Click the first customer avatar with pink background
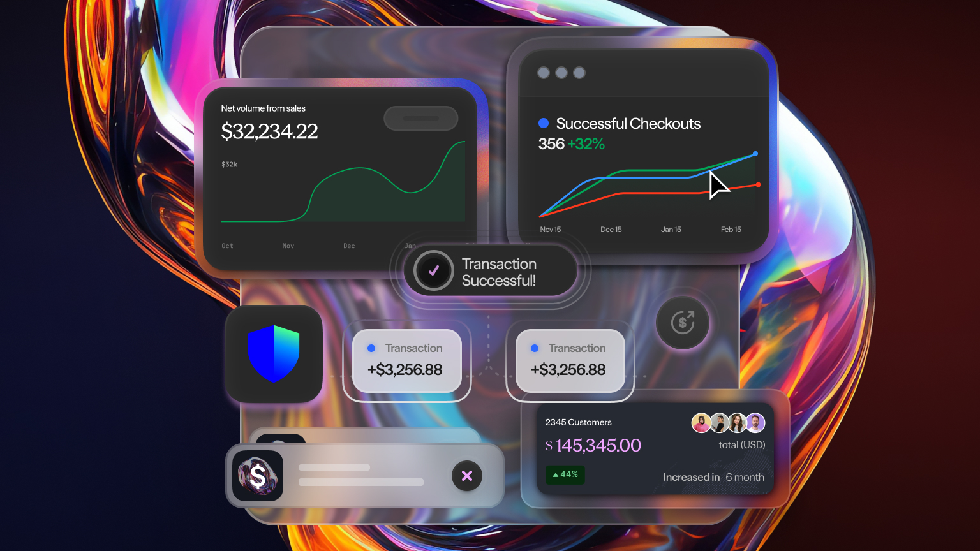The image size is (980, 551). point(701,423)
